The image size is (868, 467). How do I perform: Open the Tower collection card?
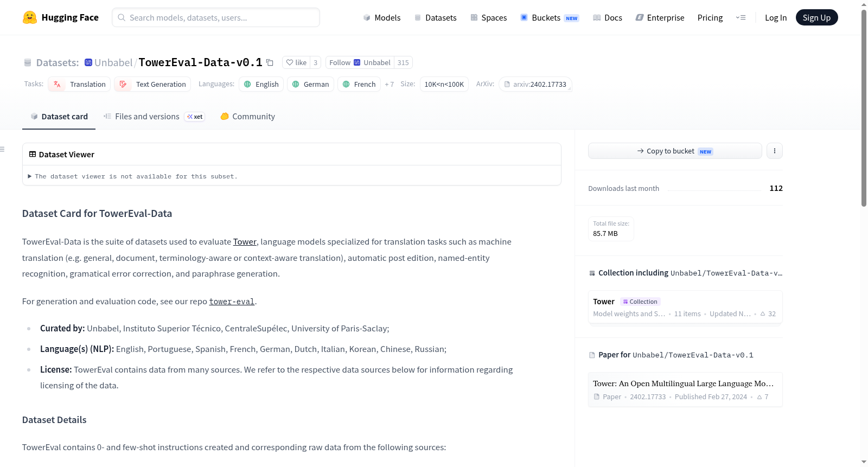(x=685, y=307)
